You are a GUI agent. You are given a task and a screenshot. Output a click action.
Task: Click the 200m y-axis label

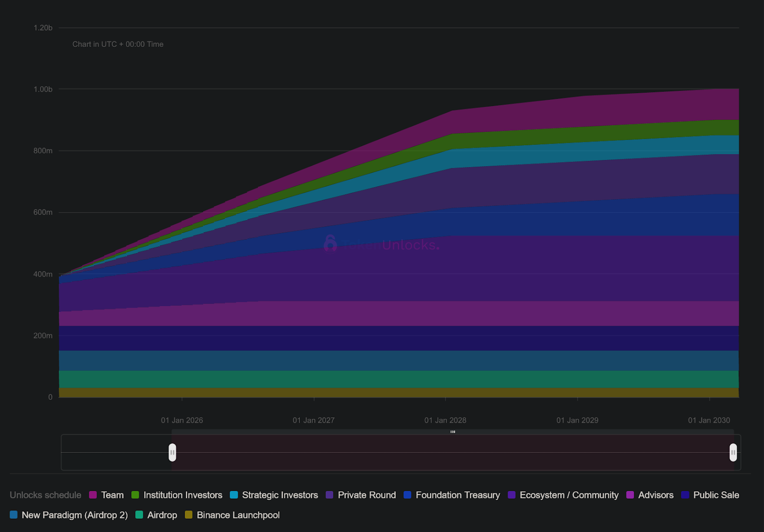(x=43, y=336)
